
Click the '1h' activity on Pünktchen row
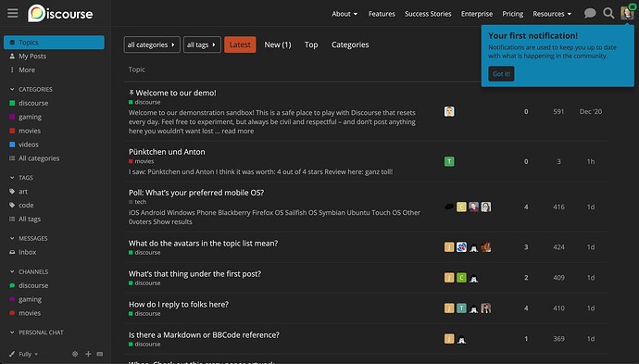(591, 161)
